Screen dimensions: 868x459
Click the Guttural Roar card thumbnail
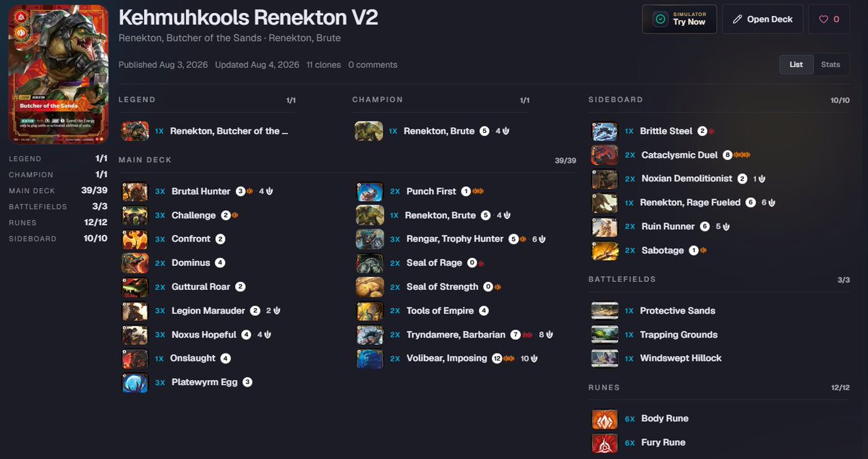[x=135, y=287]
